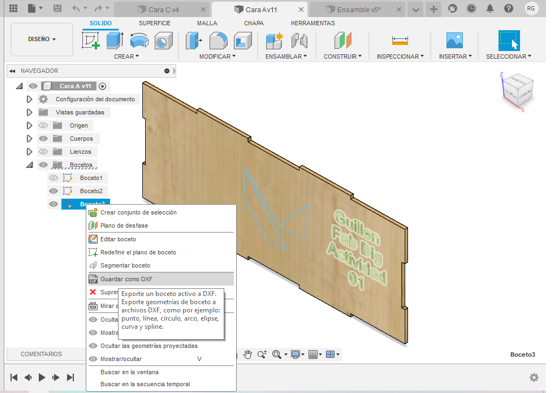This screenshot has width=555, height=393.
Task: Click the ViewCube orientation widget
Action: click(518, 90)
